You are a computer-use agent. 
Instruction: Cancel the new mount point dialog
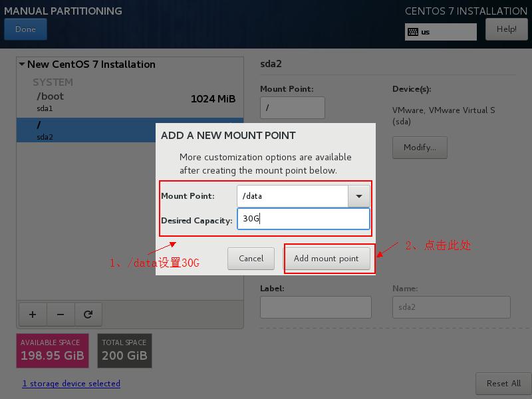251,259
